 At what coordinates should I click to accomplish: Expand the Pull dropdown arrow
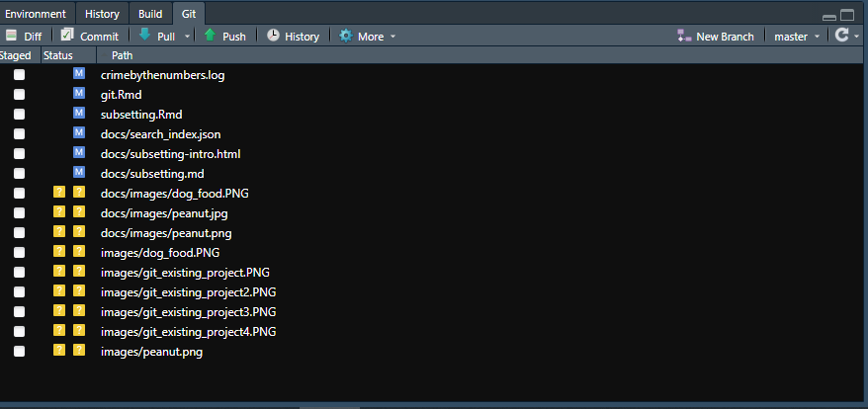pyautogui.click(x=187, y=37)
